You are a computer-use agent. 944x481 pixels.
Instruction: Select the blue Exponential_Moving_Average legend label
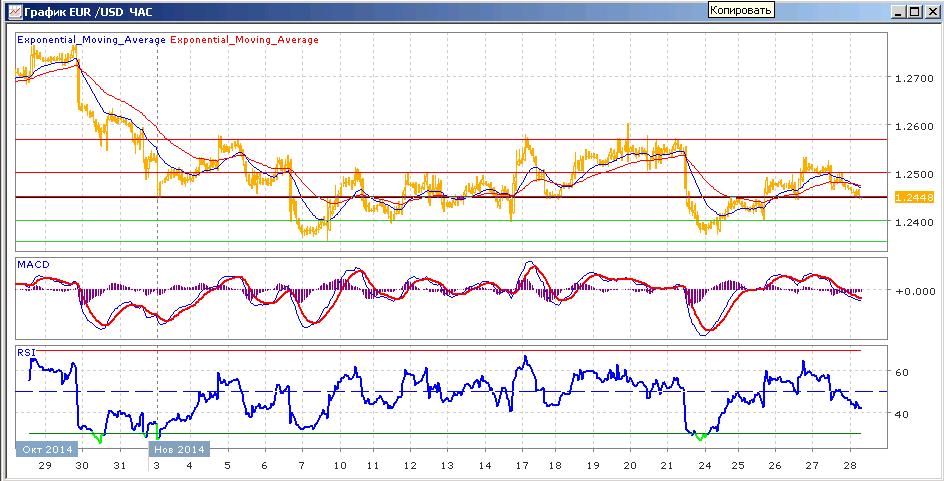tap(92, 40)
